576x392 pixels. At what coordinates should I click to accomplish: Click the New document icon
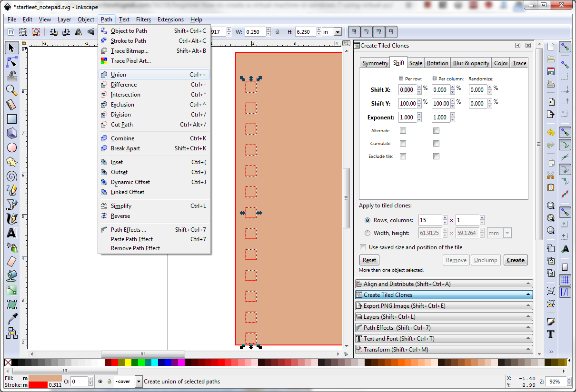[551, 47]
